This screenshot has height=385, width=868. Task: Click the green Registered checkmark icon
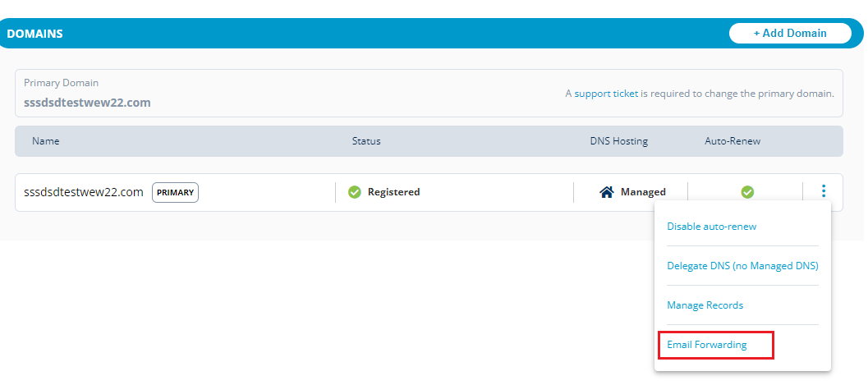coord(355,192)
